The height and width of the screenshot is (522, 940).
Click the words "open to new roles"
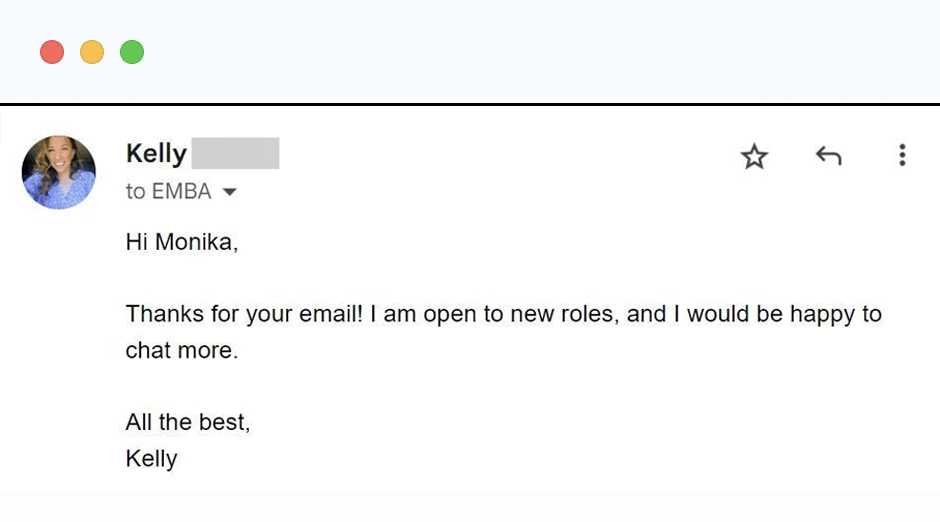[x=520, y=314]
